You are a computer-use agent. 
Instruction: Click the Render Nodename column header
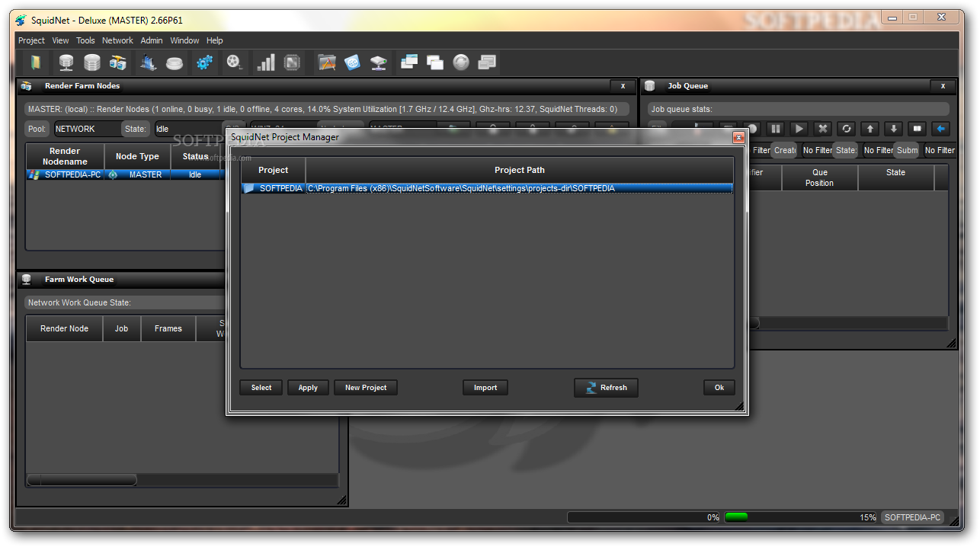[x=65, y=156]
